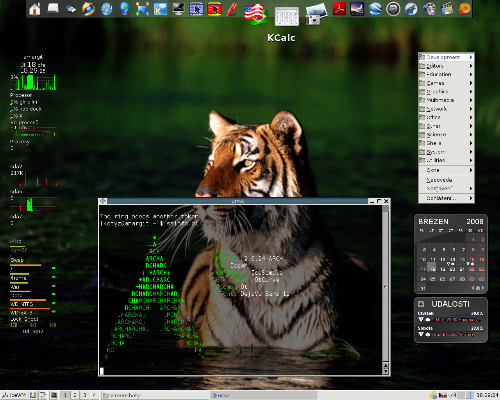Click the IceWM start button
The height and width of the screenshot is (400, 500).
[14, 395]
